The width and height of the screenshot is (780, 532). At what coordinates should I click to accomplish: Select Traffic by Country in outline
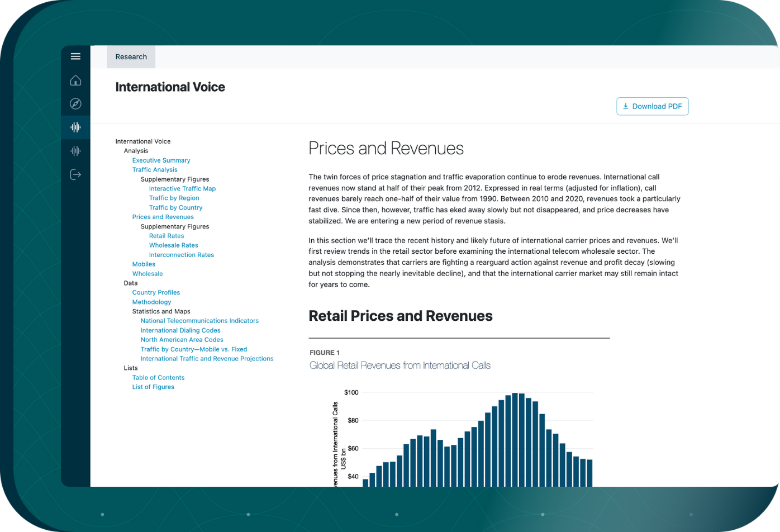(x=175, y=207)
